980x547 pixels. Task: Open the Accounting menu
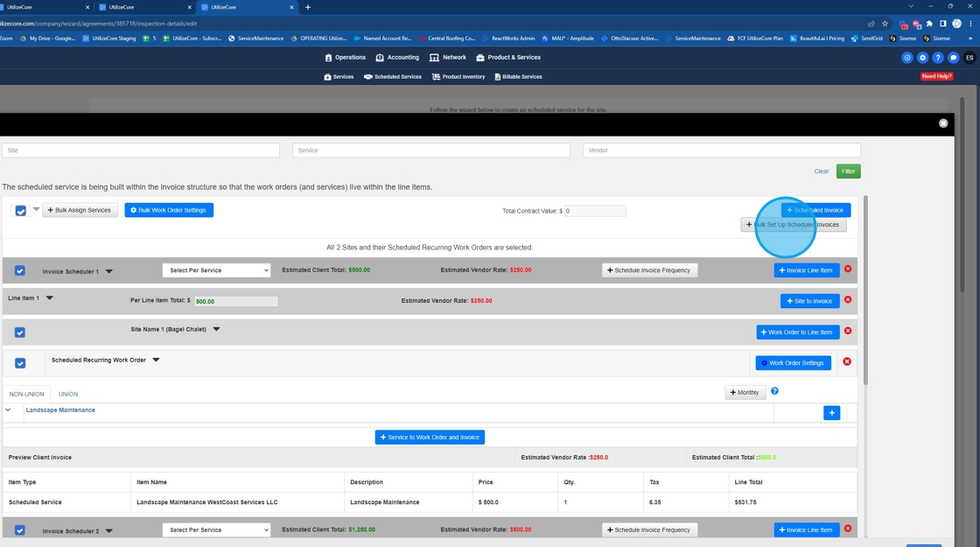click(397, 58)
